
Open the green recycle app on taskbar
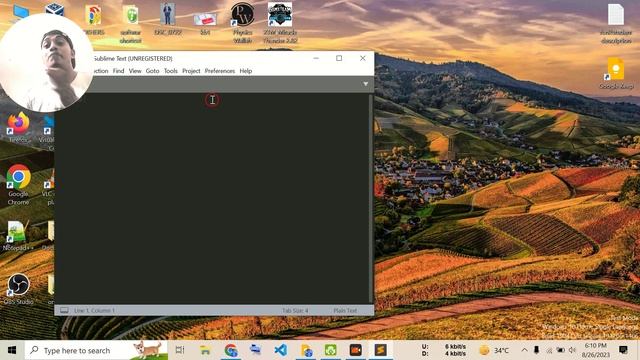[x=331, y=350]
